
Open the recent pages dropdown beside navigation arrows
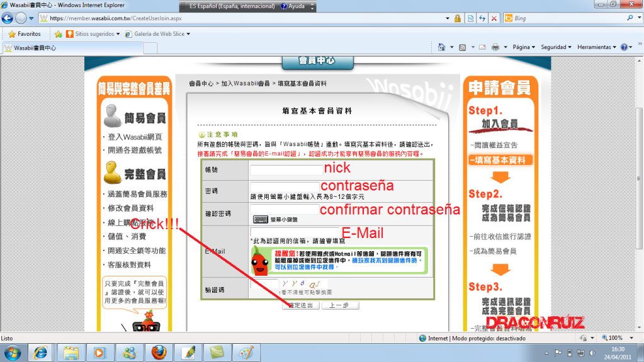click(x=31, y=18)
